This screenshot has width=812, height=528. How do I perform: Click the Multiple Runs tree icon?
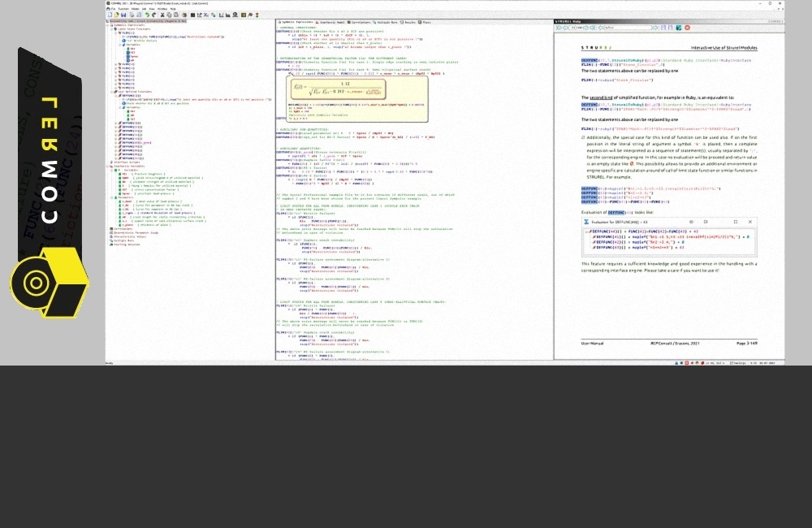click(x=111, y=240)
